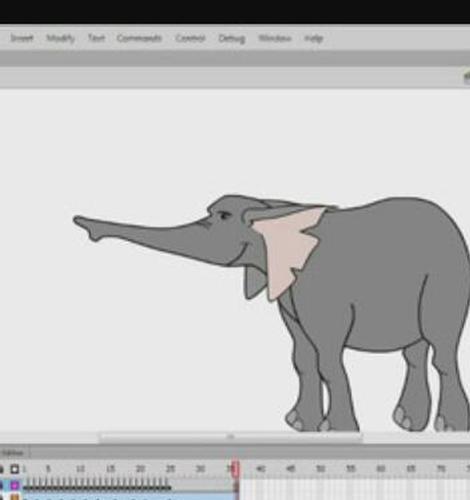Open the Insert menu
Viewport: 470px width, 500px height.
pos(22,38)
